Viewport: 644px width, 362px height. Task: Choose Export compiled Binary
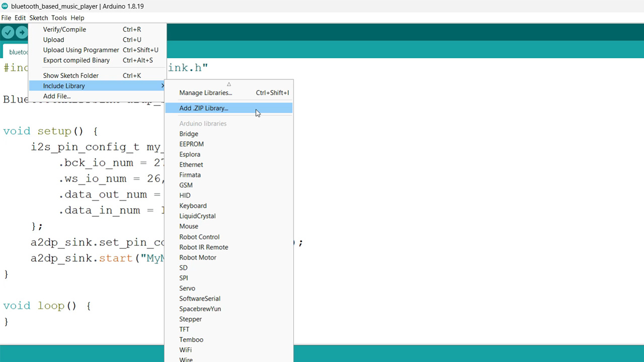(x=97, y=60)
